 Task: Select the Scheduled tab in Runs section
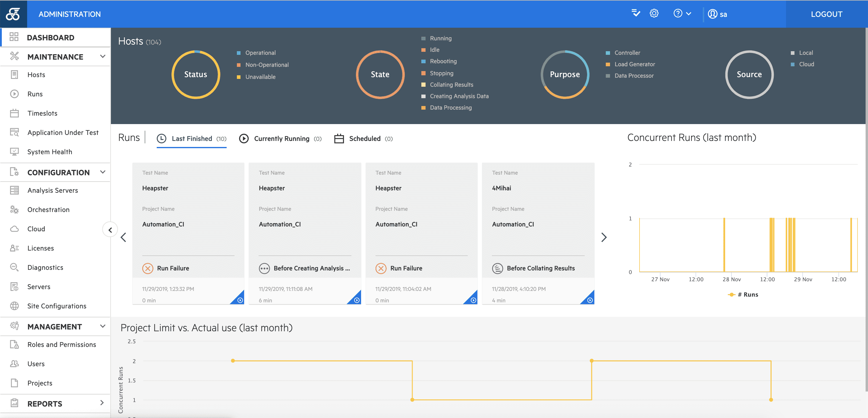[364, 138]
